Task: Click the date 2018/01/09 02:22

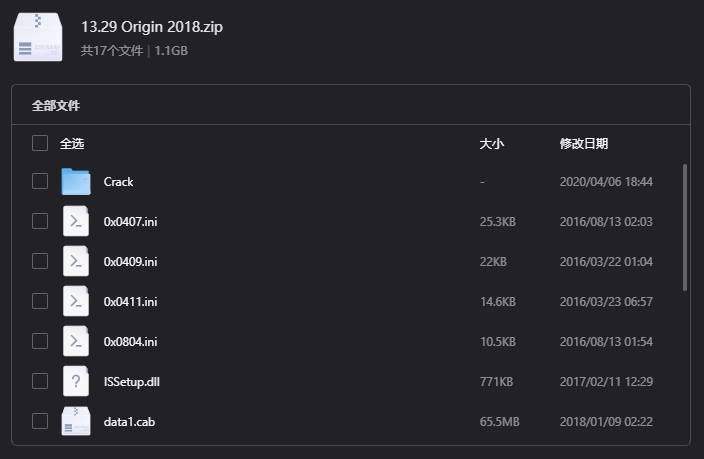Action: 606,421
